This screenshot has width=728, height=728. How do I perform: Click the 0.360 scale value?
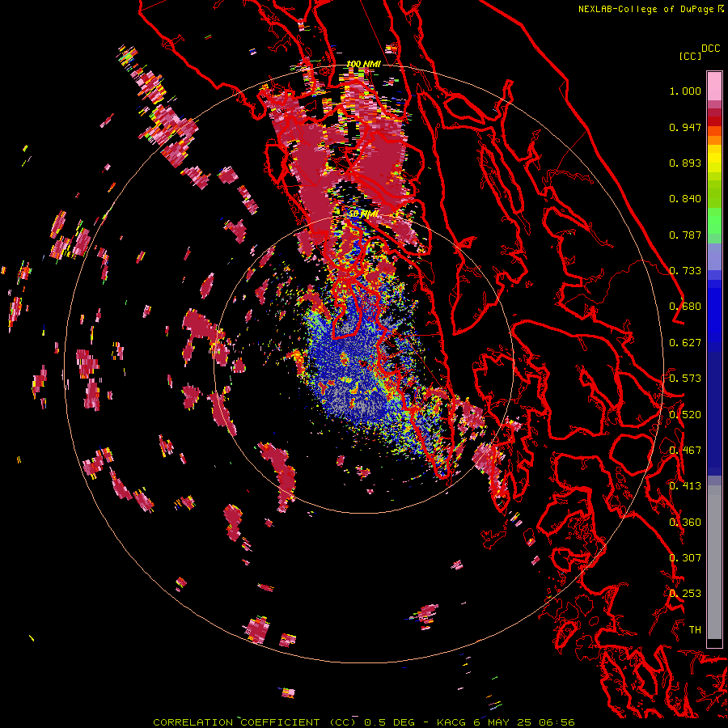click(685, 523)
